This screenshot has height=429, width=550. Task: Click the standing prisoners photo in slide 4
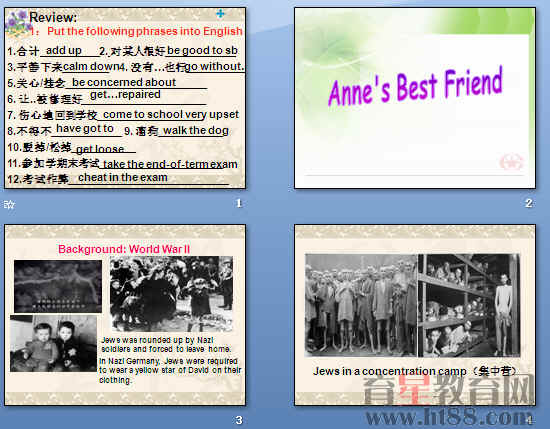[361, 305]
